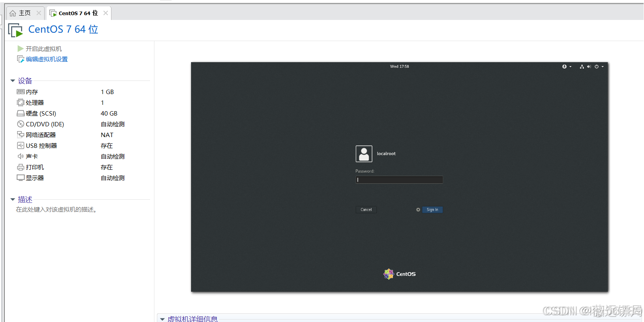Click the power icon in CentOS top bar
The image size is (644, 322).
point(596,67)
